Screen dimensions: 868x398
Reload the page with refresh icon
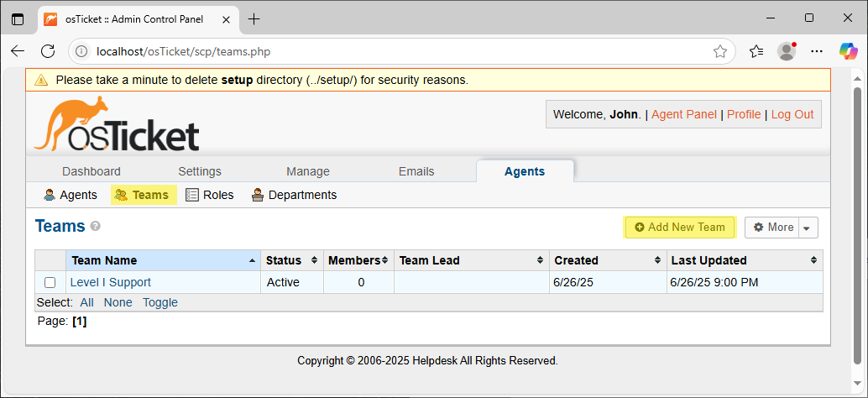pyautogui.click(x=48, y=51)
